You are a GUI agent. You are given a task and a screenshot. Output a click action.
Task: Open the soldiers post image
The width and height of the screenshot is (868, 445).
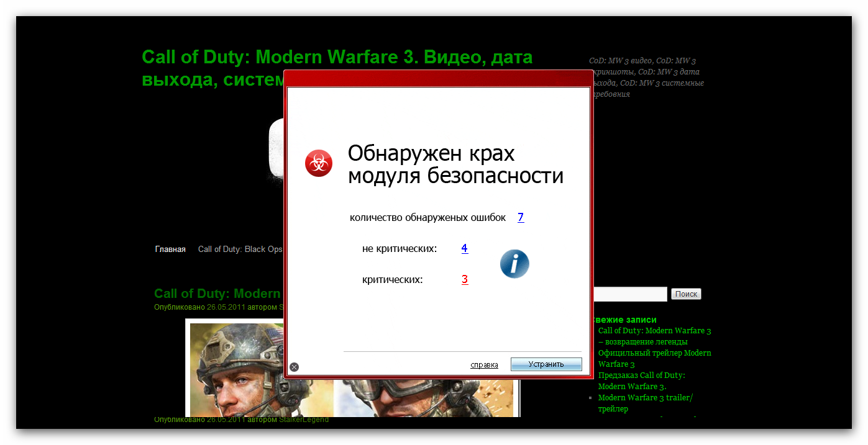pos(352,368)
